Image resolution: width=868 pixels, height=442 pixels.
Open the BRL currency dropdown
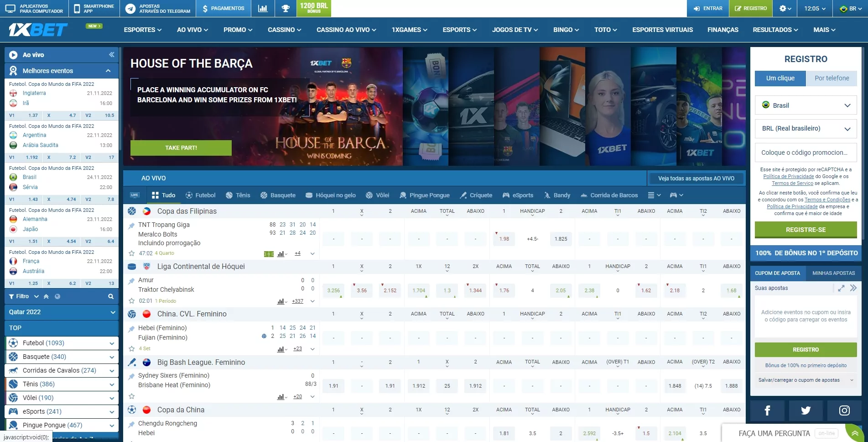pyautogui.click(x=806, y=129)
